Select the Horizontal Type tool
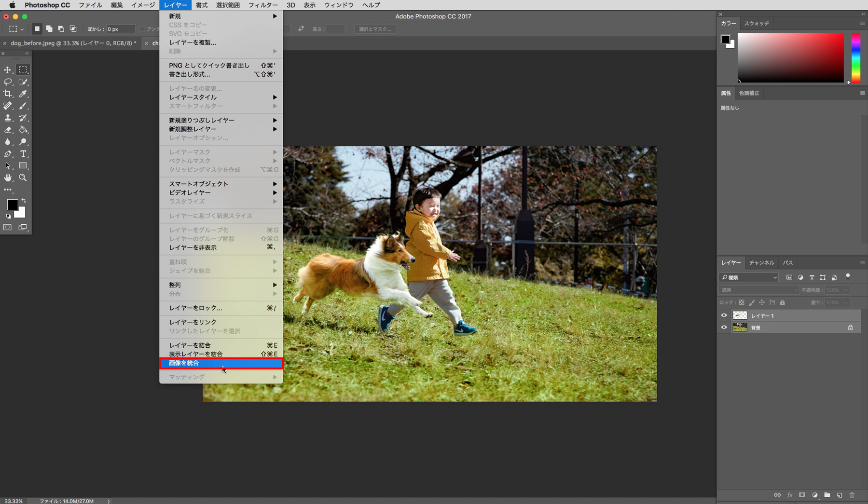The image size is (868, 504). pos(23,154)
